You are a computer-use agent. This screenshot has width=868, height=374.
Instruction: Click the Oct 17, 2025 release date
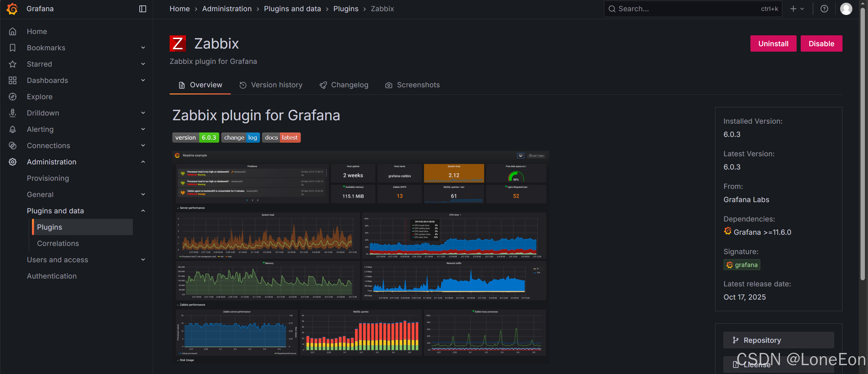[745, 297]
